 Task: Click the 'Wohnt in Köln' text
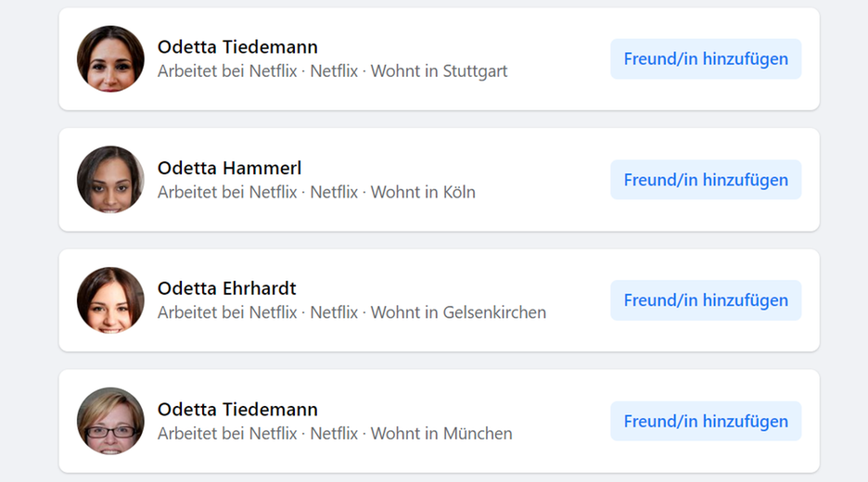coord(423,192)
